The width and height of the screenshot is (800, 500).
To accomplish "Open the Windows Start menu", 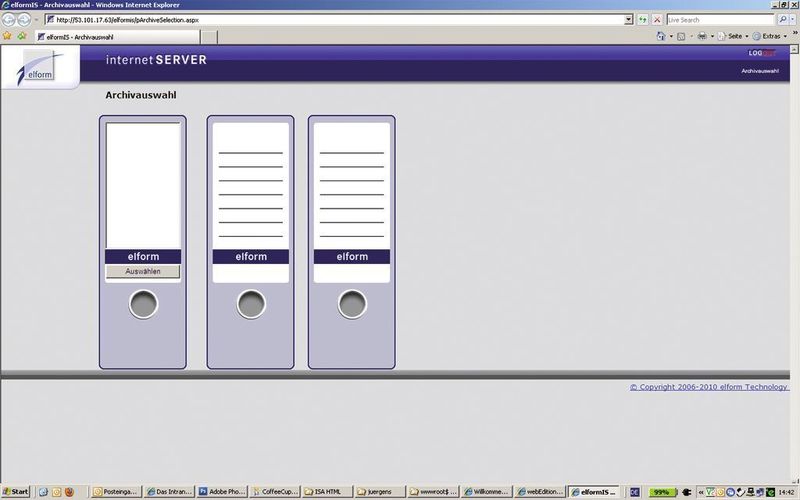I will [17, 492].
